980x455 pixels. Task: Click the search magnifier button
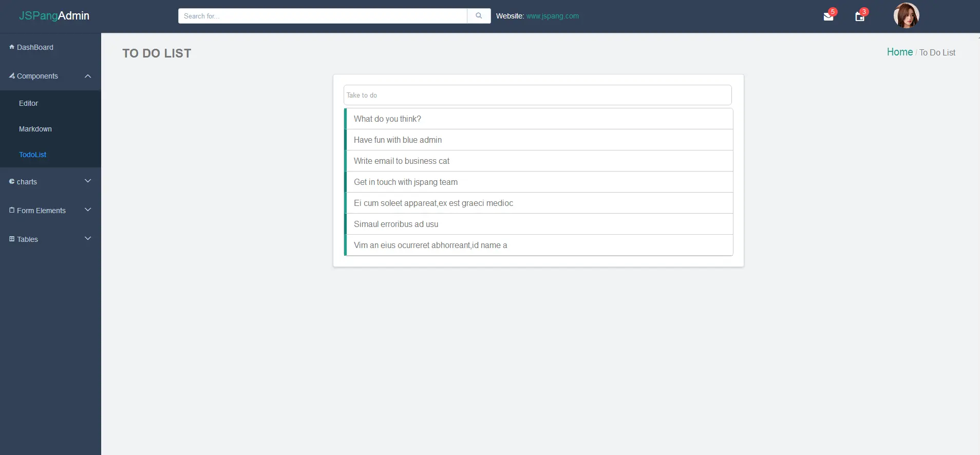(x=479, y=16)
